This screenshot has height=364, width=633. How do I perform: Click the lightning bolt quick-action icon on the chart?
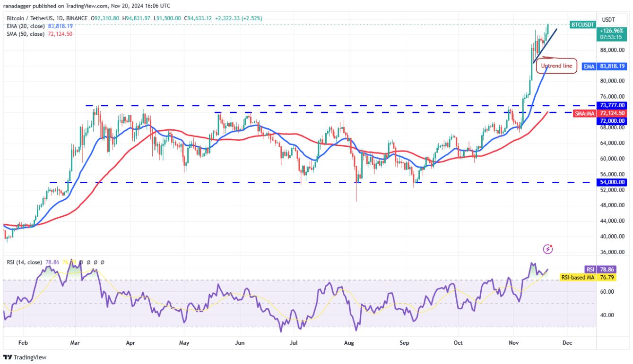click(548, 249)
